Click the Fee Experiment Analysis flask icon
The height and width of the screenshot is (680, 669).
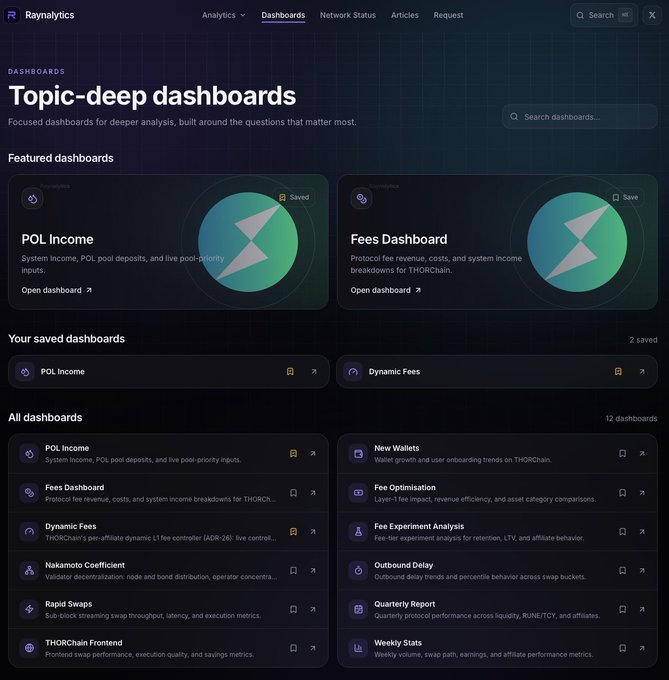pos(358,532)
